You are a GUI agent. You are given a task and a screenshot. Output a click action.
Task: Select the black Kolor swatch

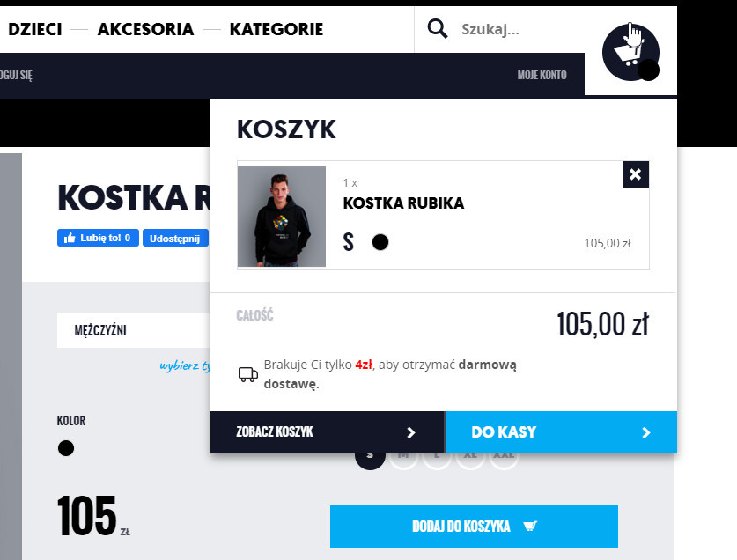(x=66, y=448)
